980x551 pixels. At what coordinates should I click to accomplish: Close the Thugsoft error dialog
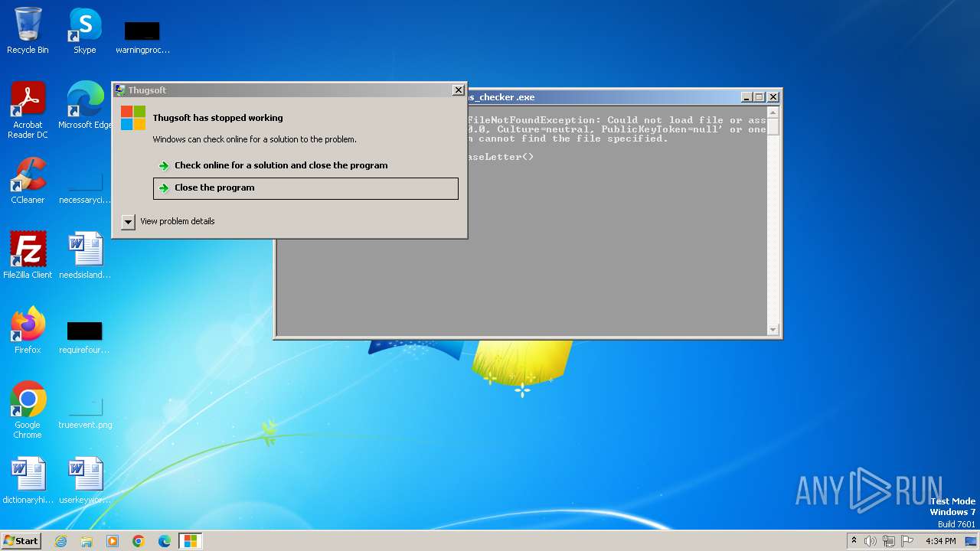(x=458, y=90)
